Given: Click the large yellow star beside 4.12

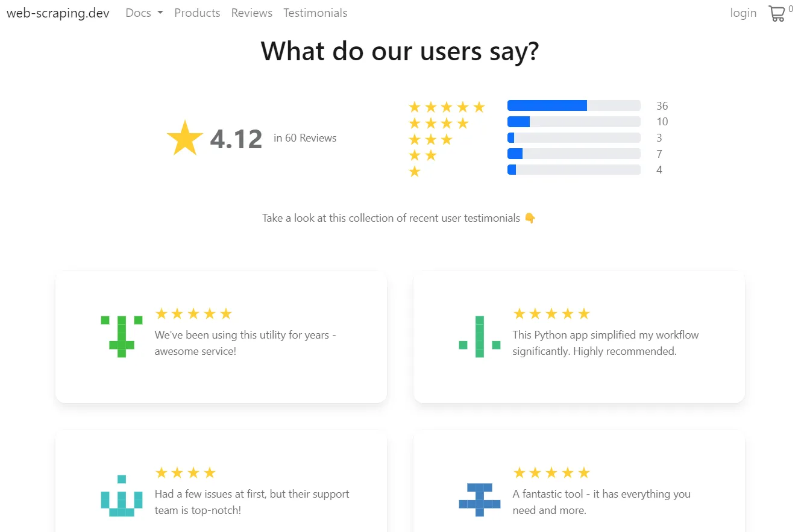Looking at the screenshot, I should (184, 137).
